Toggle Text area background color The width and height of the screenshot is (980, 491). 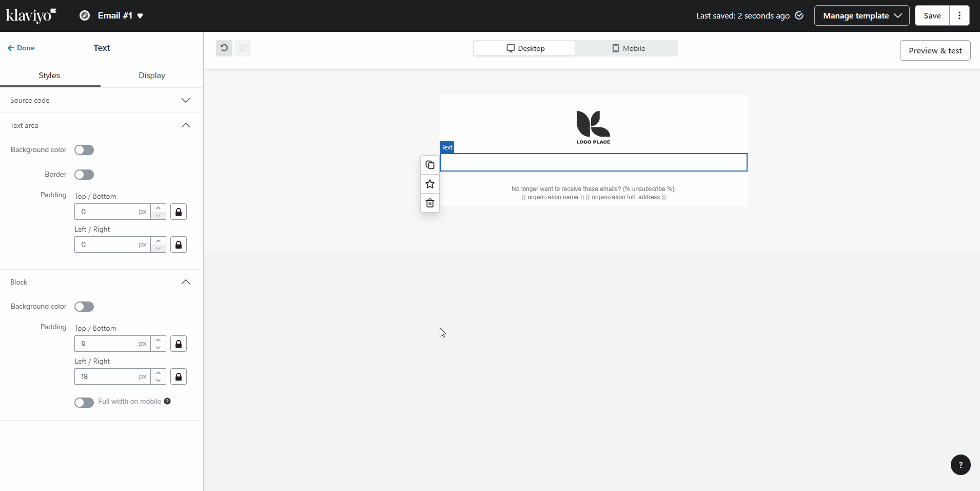tap(84, 150)
